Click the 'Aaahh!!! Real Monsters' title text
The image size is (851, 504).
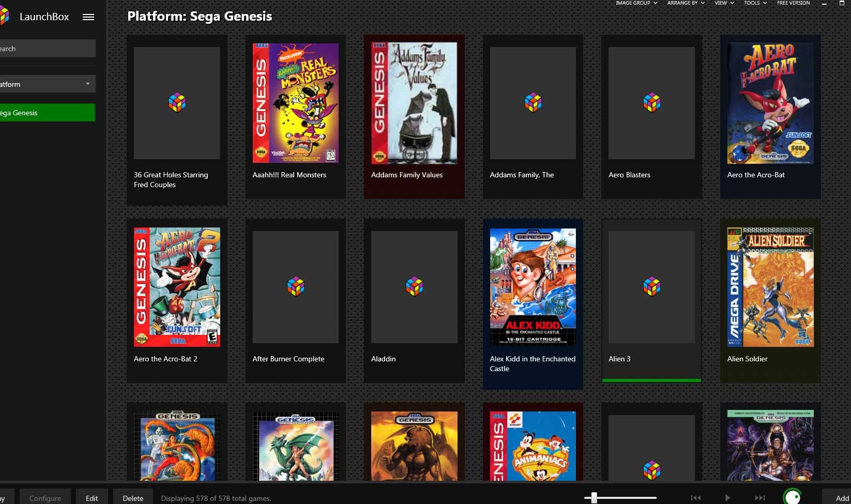tap(290, 175)
